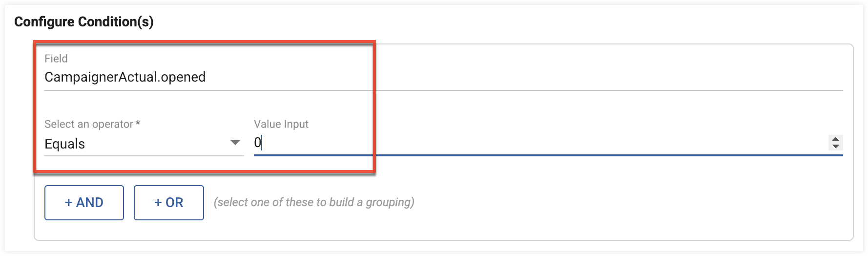This screenshot has height=256, width=868.
Task: Click the up arrow of Value Input stepper
Action: [x=835, y=139]
